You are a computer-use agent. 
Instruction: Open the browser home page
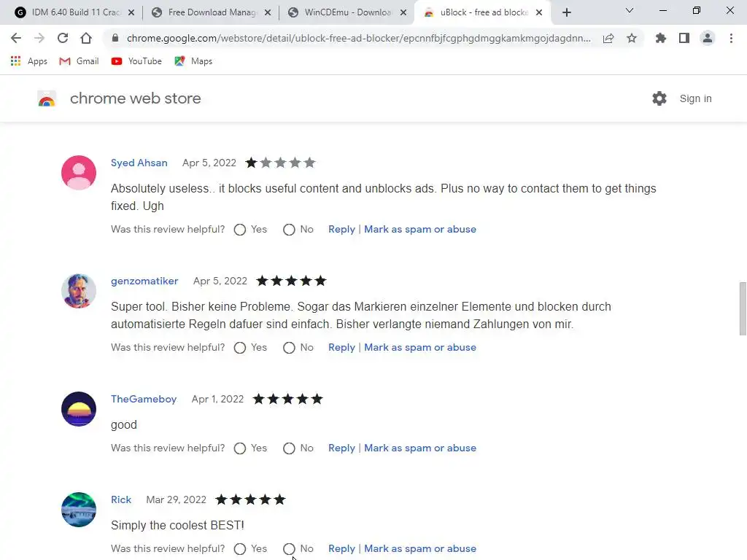[x=86, y=38]
